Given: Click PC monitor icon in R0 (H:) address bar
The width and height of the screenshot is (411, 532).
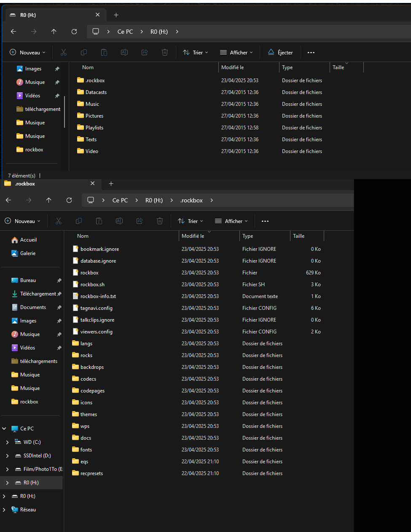Looking at the screenshot, I should pyautogui.click(x=96, y=32).
